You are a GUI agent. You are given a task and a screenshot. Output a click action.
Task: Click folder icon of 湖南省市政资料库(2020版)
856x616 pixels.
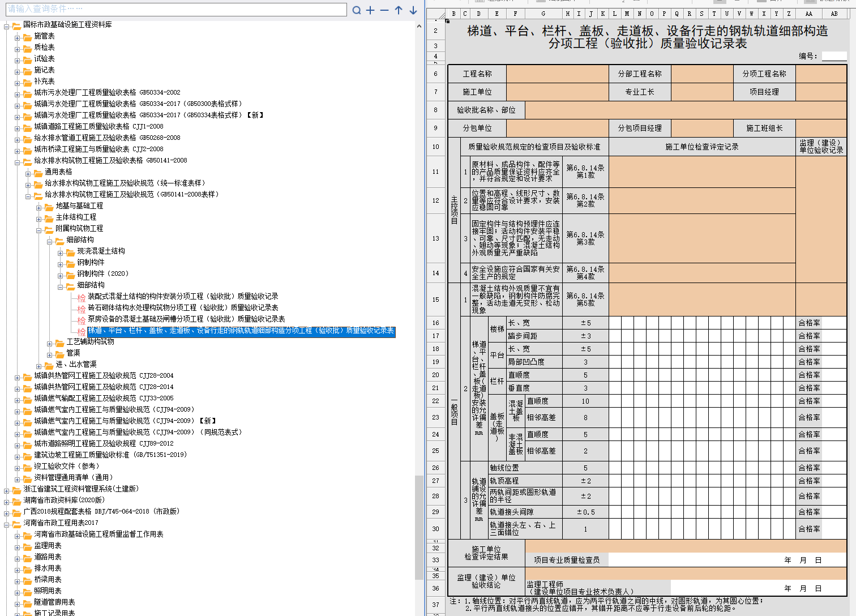pyautogui.click(x=16, y=500)
